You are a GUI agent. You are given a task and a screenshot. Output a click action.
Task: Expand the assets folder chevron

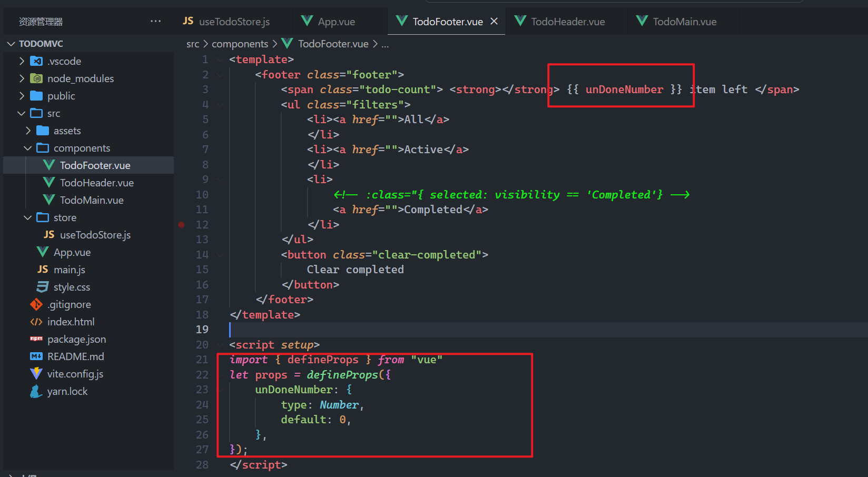tap(28, 131)
